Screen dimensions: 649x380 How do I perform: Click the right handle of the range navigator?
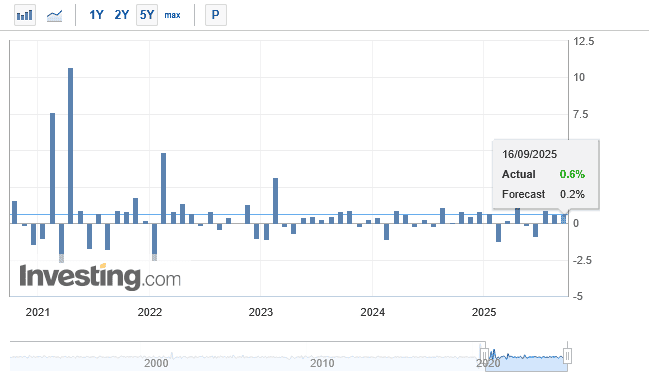[567, 356]
